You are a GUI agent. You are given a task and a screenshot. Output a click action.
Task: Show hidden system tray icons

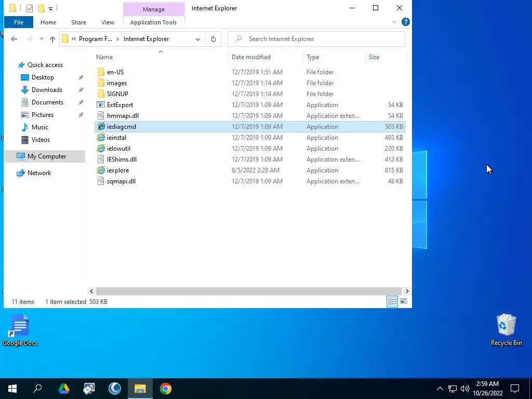tap(440, 389)
